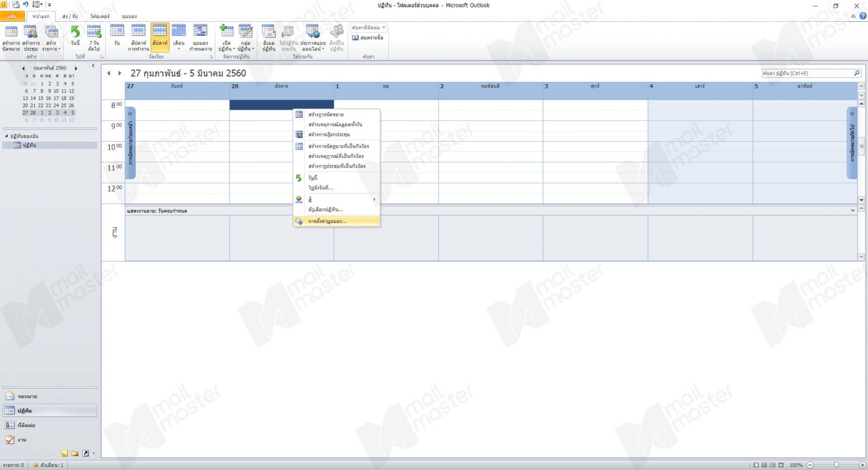Click New Appointment (สร้างการนัดหมาย) in ribbon
This screenshot has height=470, width=868.
click(x=11, y=38)
